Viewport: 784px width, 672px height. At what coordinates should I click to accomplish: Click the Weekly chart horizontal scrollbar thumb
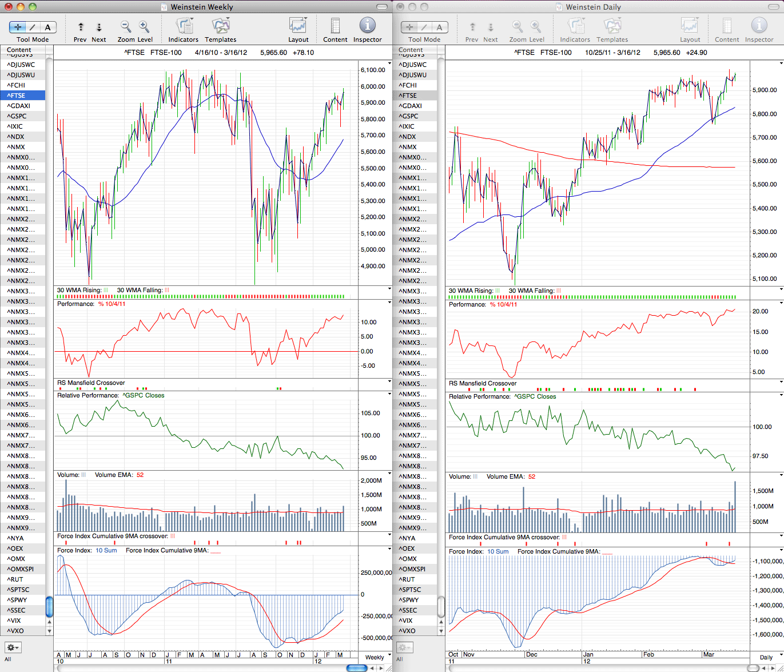coord(357,667)
